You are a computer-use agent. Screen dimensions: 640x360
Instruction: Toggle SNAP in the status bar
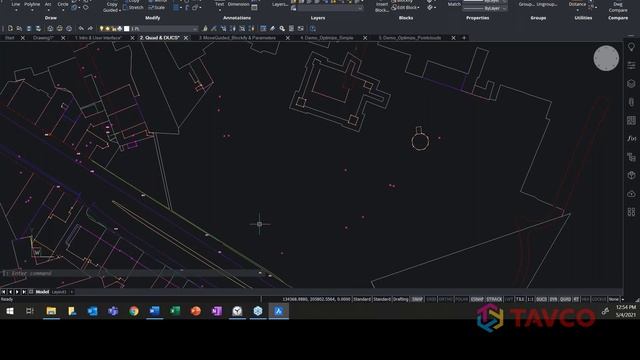[x=417, y=299]
